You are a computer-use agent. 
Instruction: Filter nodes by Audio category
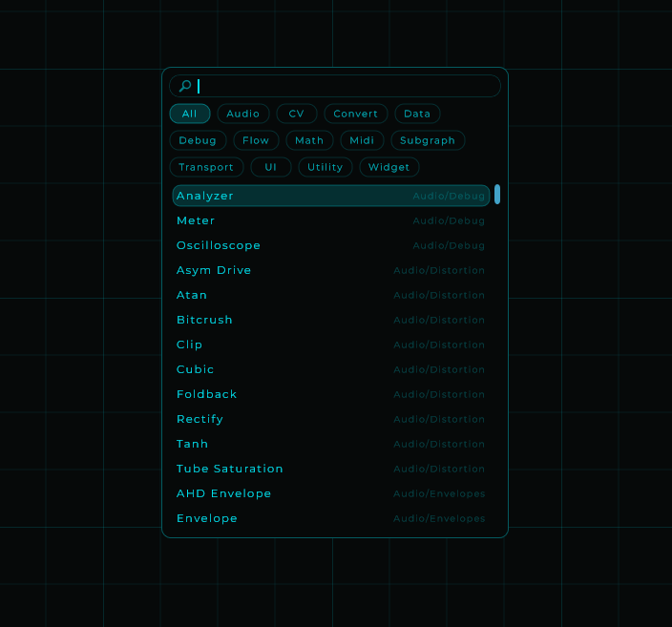243,114
